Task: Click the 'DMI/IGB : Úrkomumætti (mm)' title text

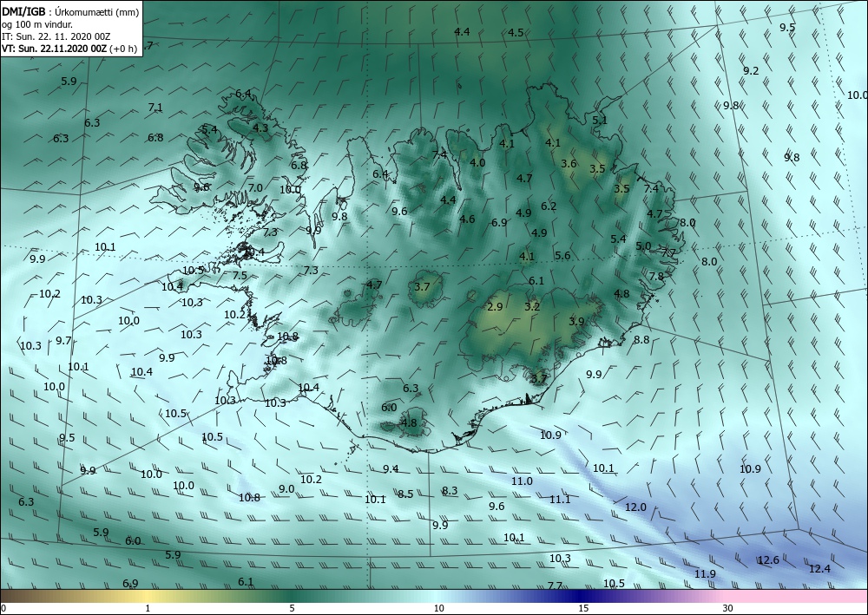Action: point(69,10)
